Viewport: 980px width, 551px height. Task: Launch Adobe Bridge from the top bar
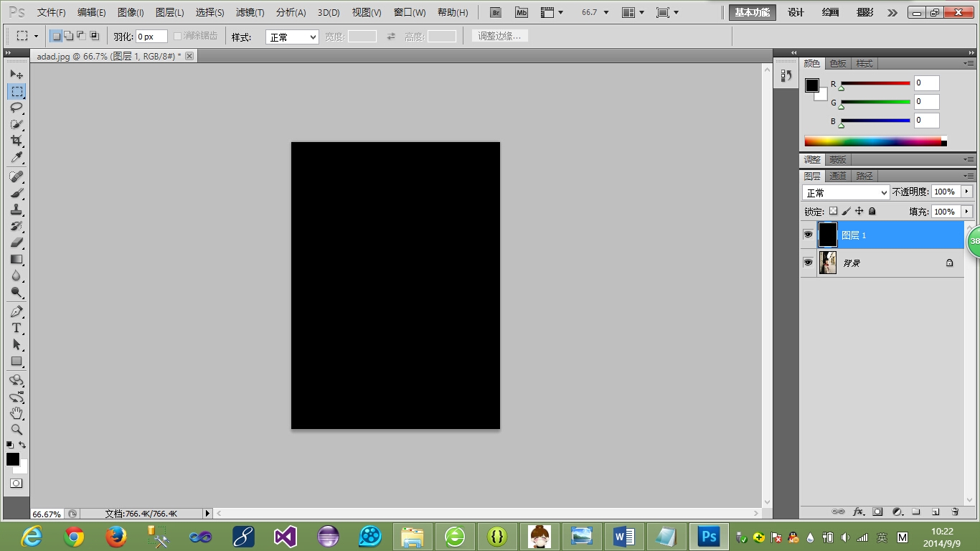[495, 13]
